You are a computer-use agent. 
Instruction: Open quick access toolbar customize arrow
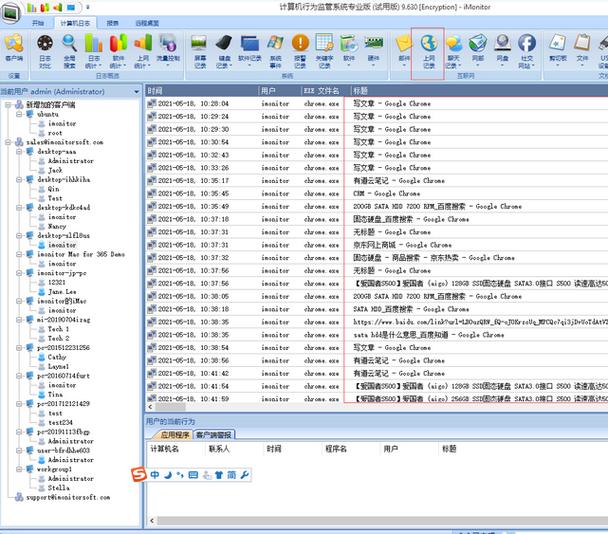pyautogui.click(x=88, y=7)
